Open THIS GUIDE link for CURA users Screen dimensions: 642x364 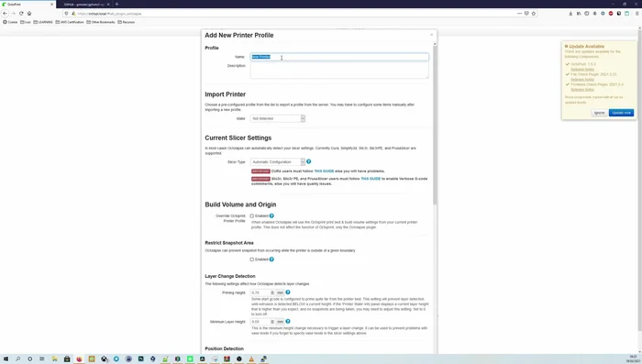[x=324, y=171]
